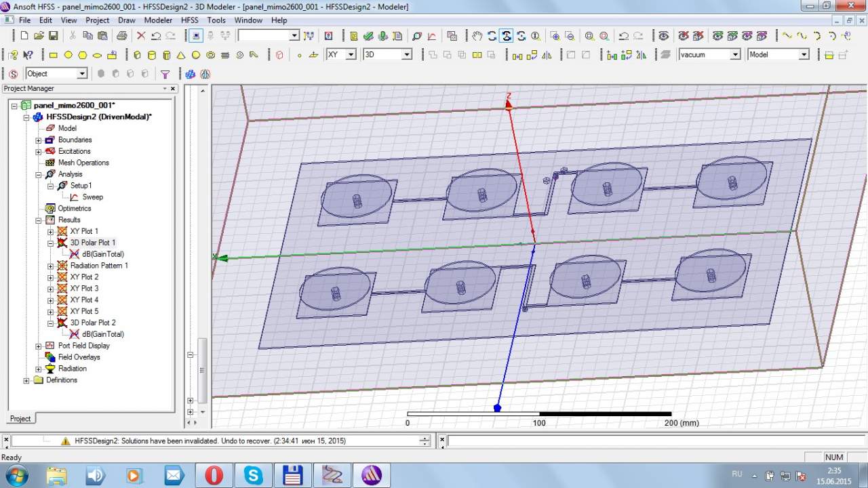Open the Modeler menu
The height and width of the screenshot is (488, 868).
[x=158, y=20]
